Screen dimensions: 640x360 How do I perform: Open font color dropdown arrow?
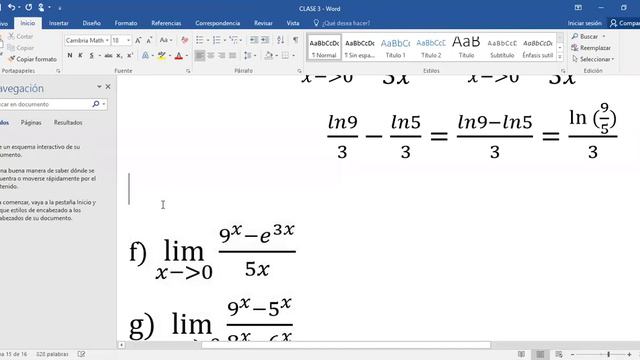click(187, 56)
